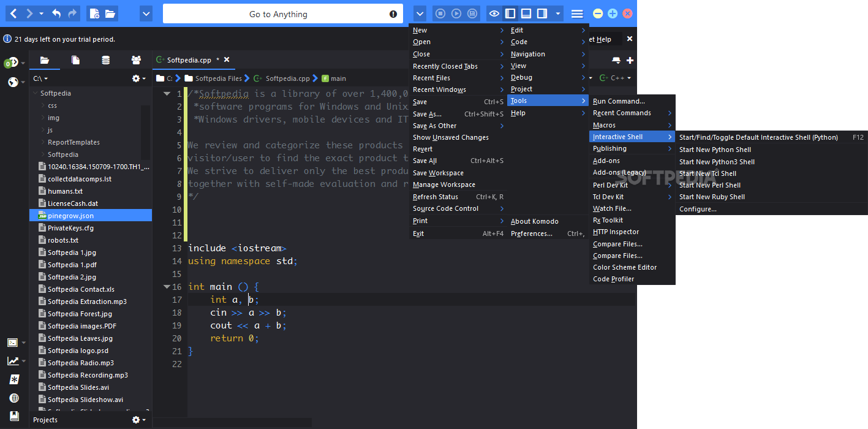This screenshot has width=868, height=429.
Task: Collapse code fold at line 16
Action: 167,287
